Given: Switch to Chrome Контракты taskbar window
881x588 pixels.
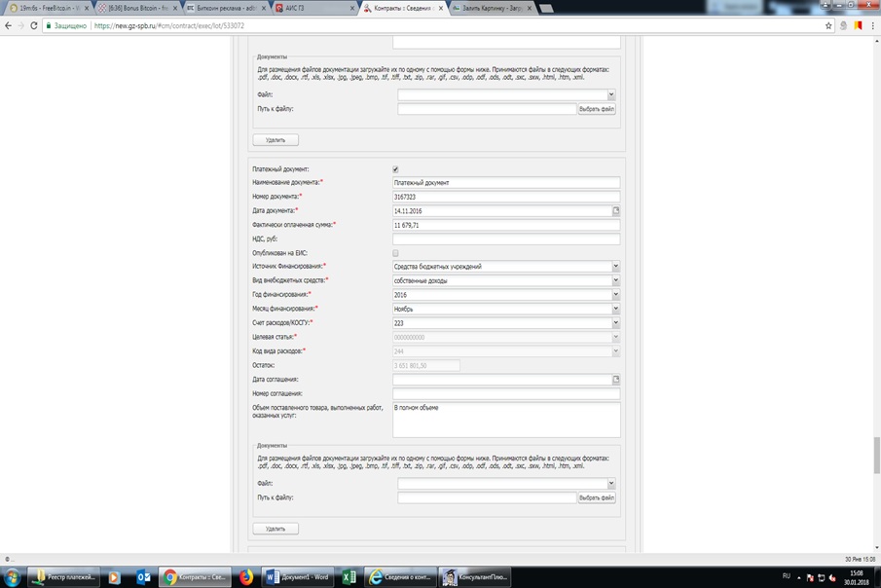Looking at the screenshot, I should 195,577.
